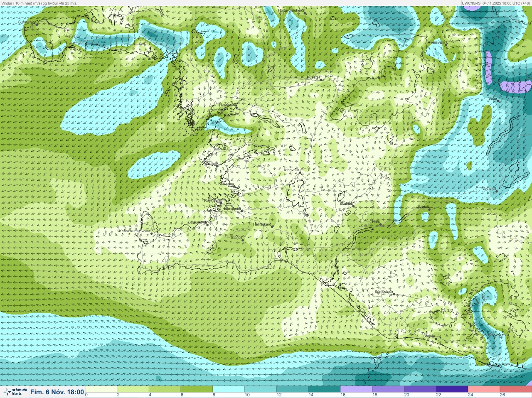This screenshot has height=398, width=532.
Task: Click the Holtavörðuheiði station label
Action: 291,10
